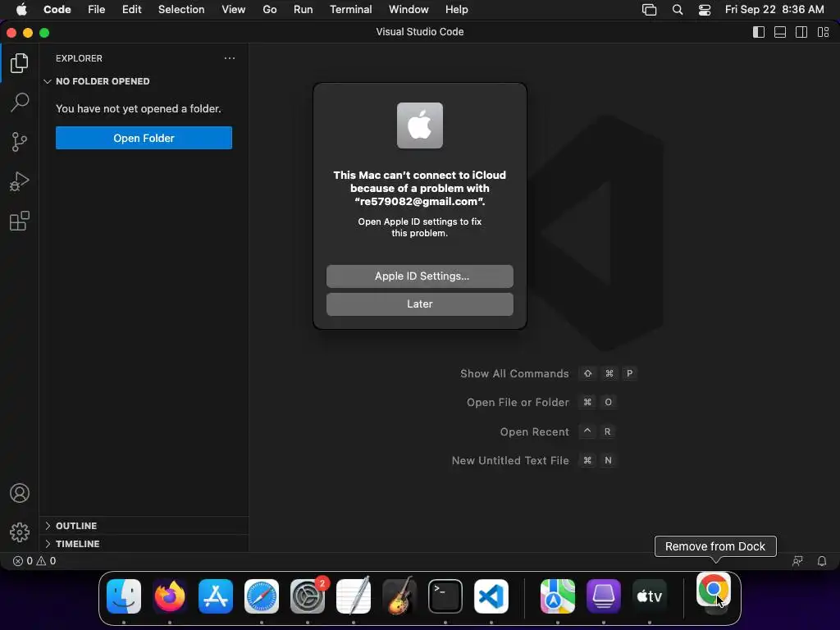Open Spotlight search in menu bar

tap(678, 10)
